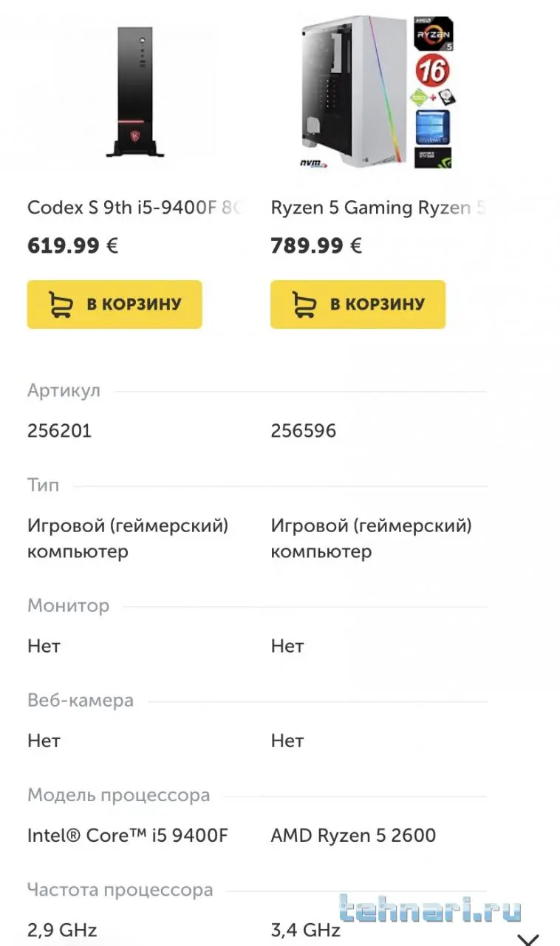Screen dimensions: 560x946
Task: Expand using the bottom-right down chevron
Action: point(528,939)
